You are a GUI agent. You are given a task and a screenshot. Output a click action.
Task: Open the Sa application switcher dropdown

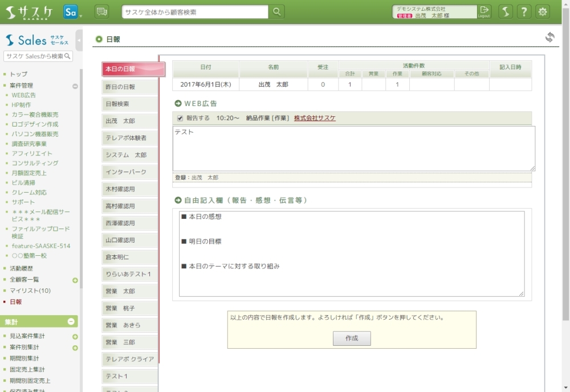[72, 12]
